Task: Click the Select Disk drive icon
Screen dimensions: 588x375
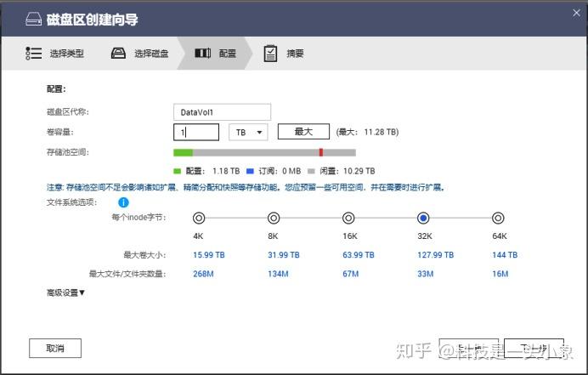Action: [x=118, y=54]
